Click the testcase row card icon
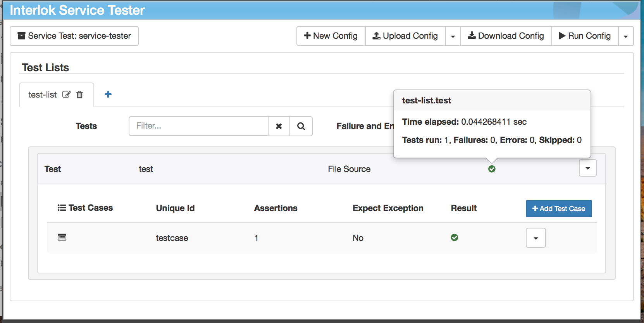 click(62, 237)
